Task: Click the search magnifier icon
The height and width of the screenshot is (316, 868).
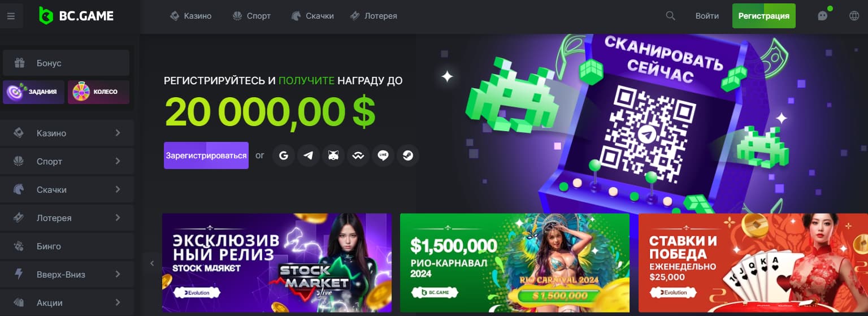Action: (x=671, y=16)
